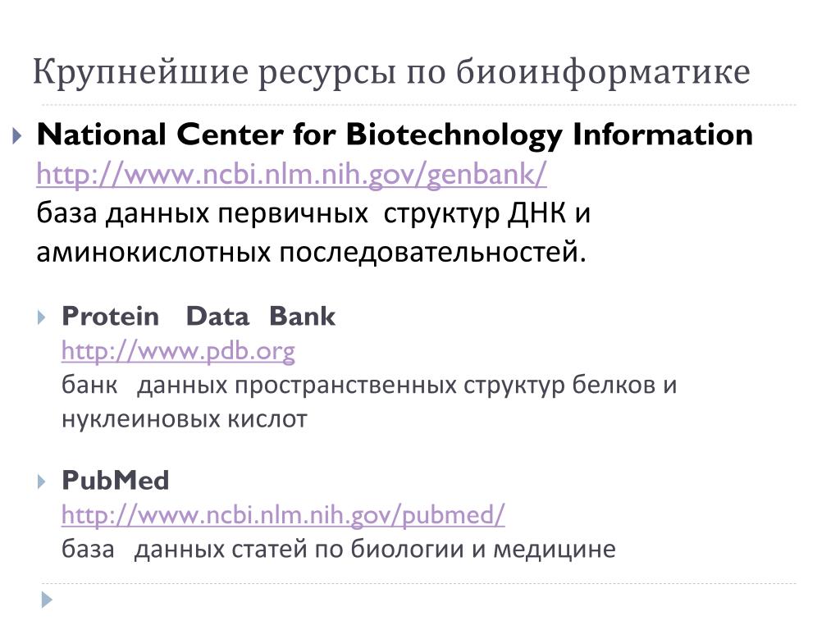The image size is (840, 630).
Task: Click the National Center for Biotechnology Information heading
Action: 395,135
